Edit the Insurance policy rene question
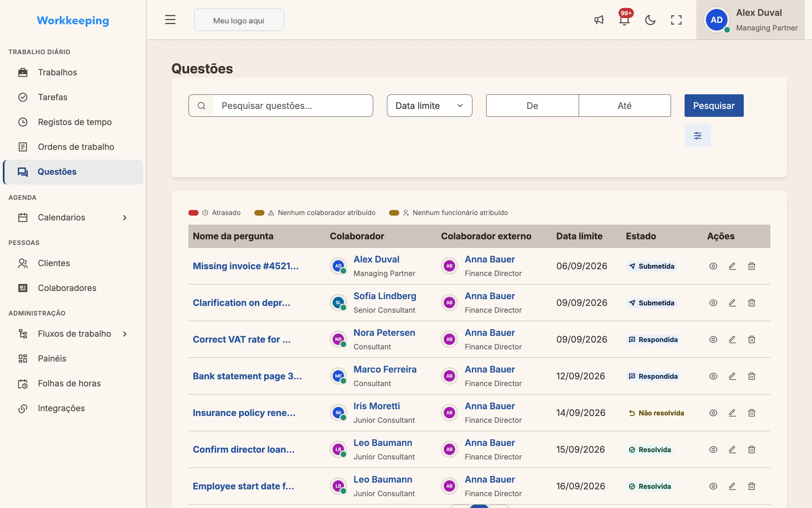The image size is (812, 508). (732, 413)
